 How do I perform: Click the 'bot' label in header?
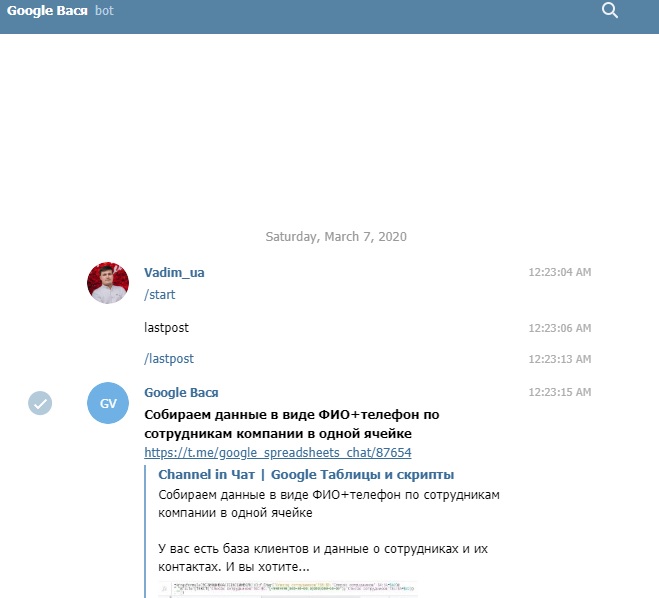(104, 11)
